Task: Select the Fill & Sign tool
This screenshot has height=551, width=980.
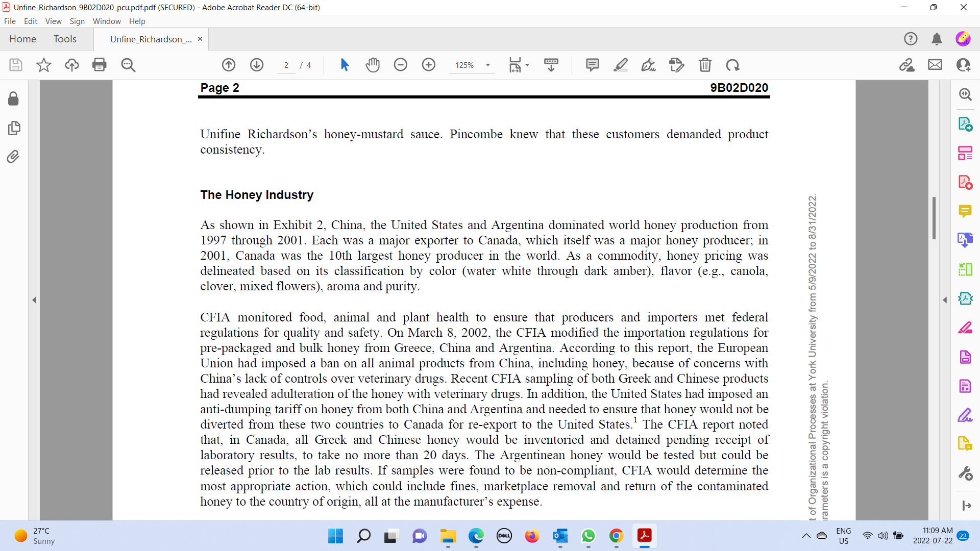Action: pos(648,65)
